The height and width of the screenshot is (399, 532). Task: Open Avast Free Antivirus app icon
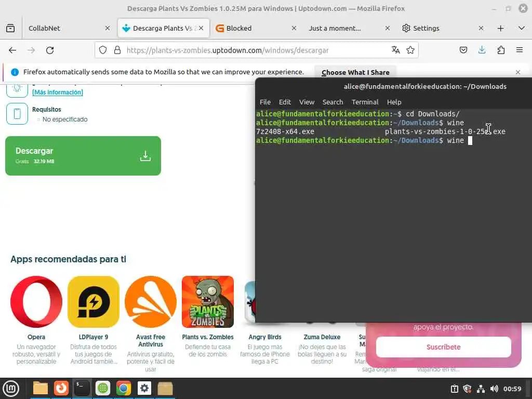click(151, 302)
